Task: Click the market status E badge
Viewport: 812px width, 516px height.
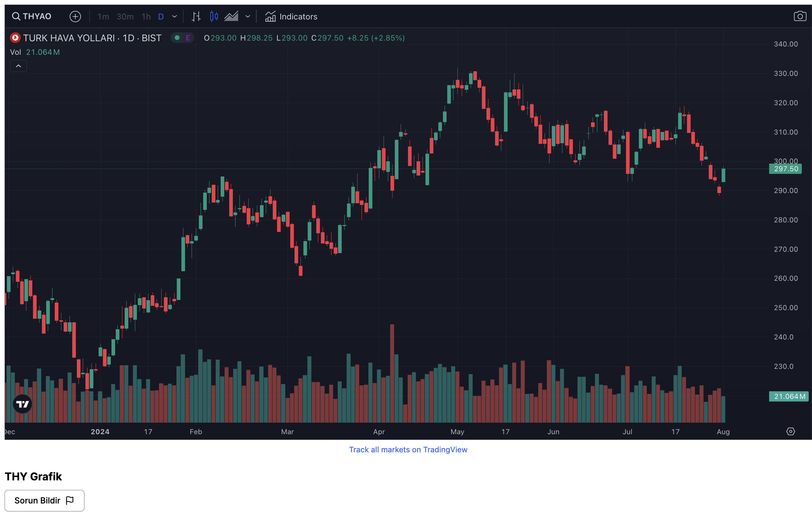Action: tap(188, 38)
